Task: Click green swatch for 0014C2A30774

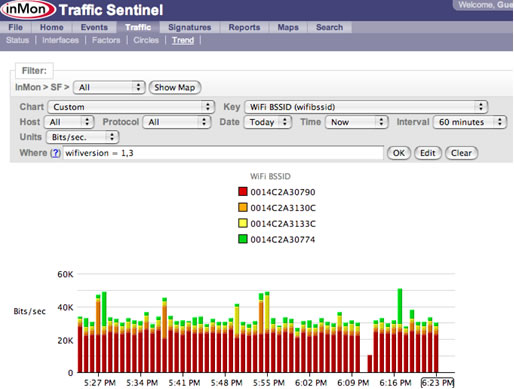Action: coord(243,239)
